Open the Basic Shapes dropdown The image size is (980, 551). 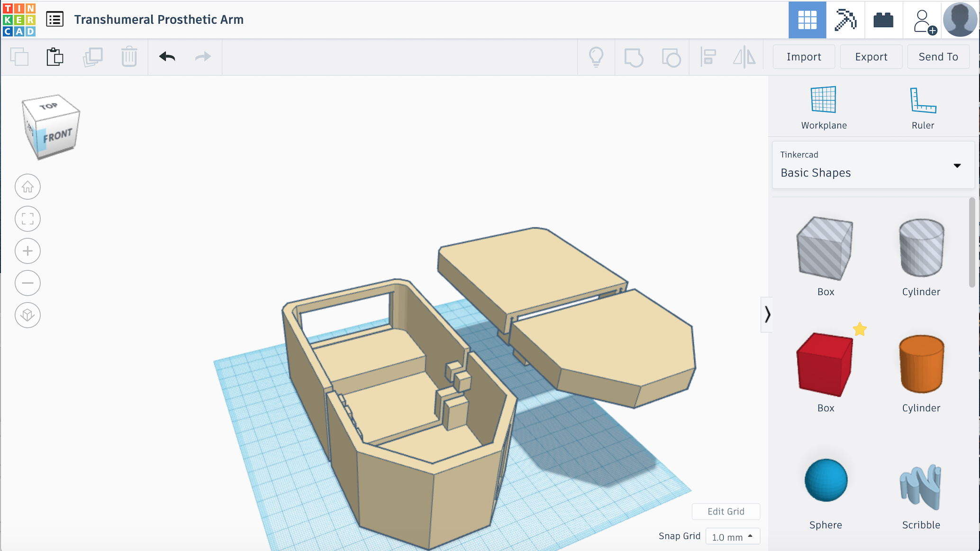(x=872, y=165)
